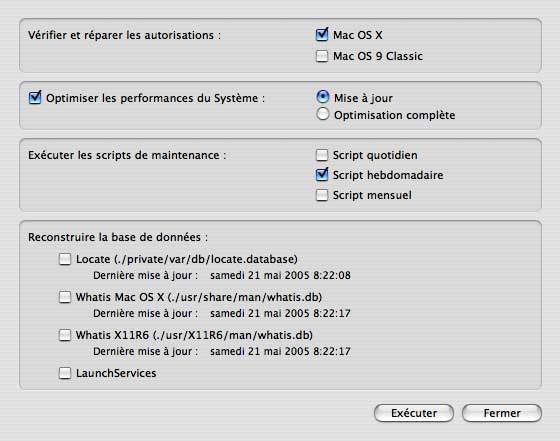The height and width of the screenshot is (441, 560).
Task: Click the Locate last update timestamp 8:22:08
Action: coord(280,275)
